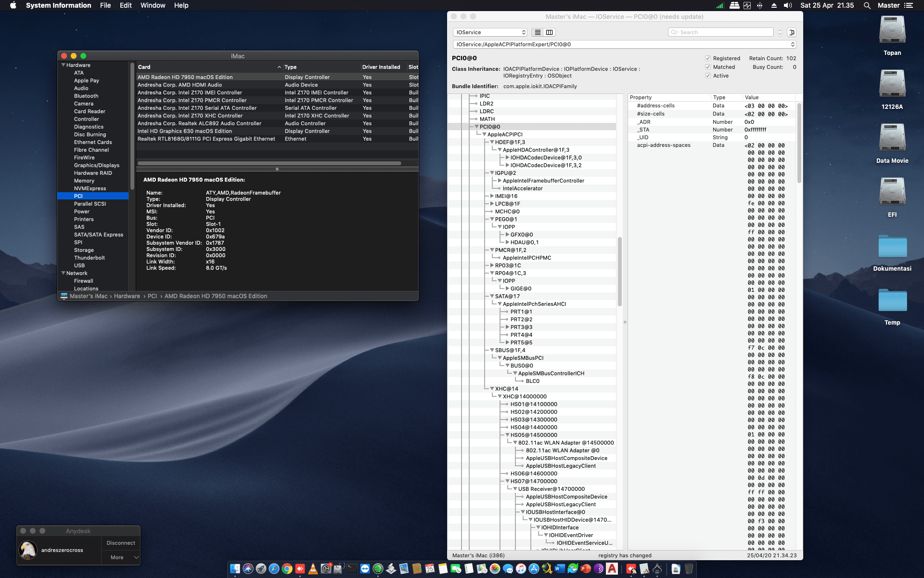Toggle the detail pane button beside search
Viewport: 924px width, 578px height.
click(792, 32)
